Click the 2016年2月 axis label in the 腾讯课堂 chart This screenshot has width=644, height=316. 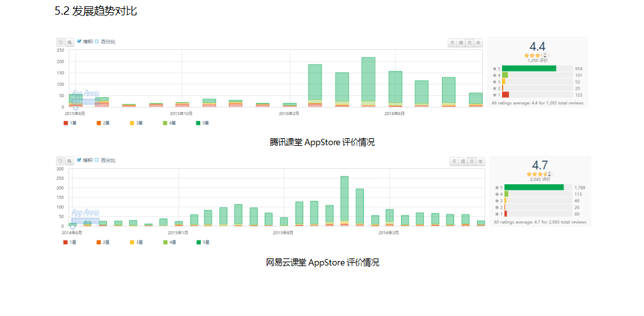tap(289, 113)
